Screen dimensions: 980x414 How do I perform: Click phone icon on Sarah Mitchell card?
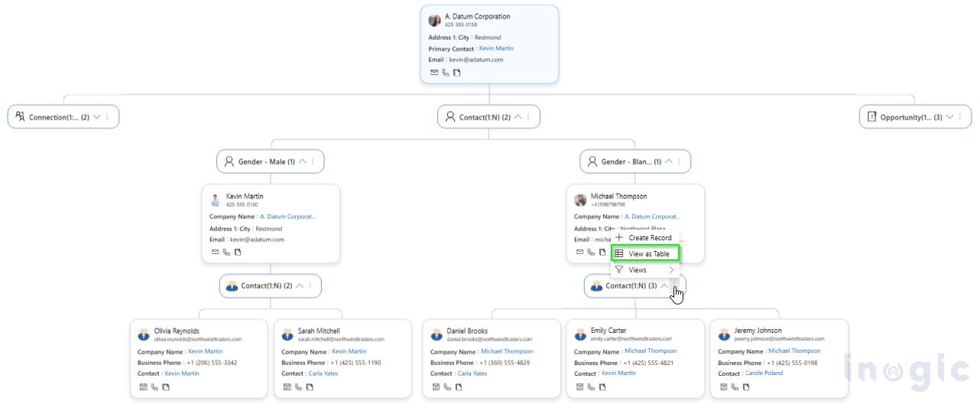[298, 386]
